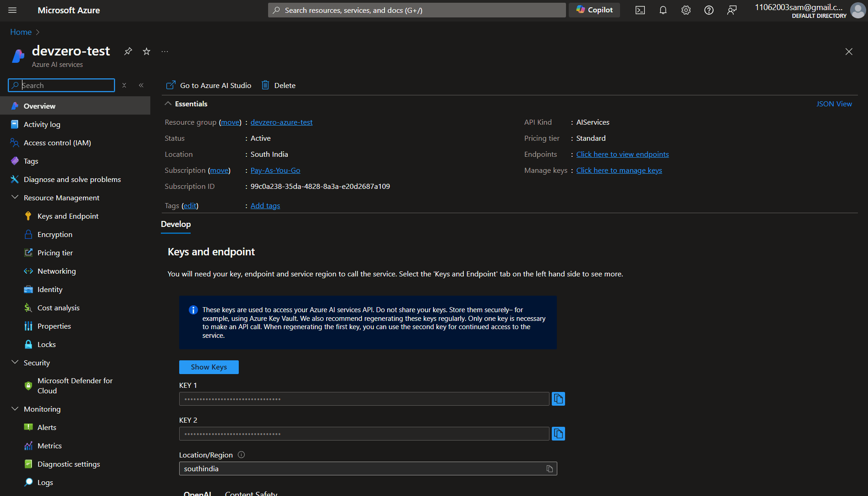Image resolution: width=868 pixels, height=496 pixels.
Task: Open the Activity log menu item
Action: coord(41,124)
